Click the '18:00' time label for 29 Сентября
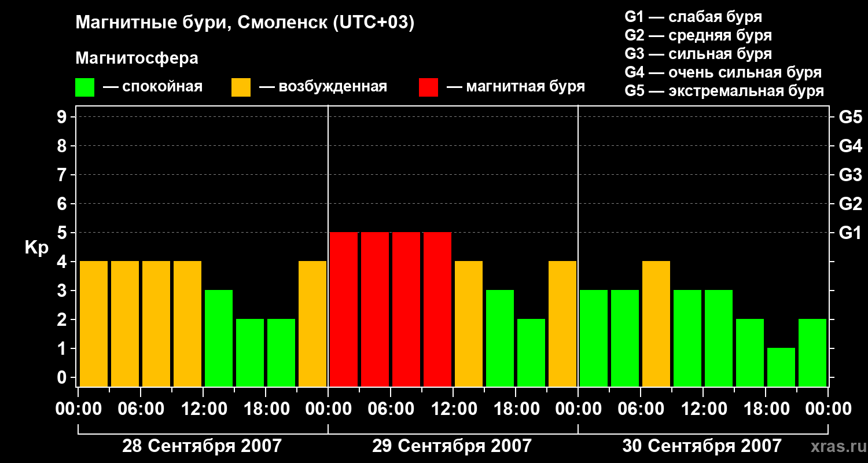The height and width of the screenshot is (463, 868). (516, 409)
